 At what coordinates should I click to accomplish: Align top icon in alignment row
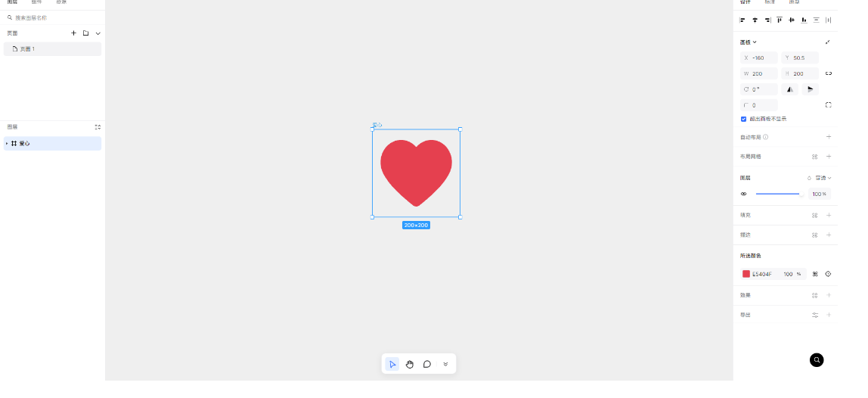(780, 20)
